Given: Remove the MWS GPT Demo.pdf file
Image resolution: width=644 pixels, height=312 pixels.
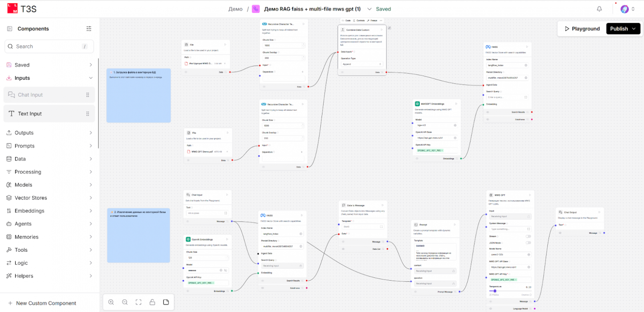Looking at the screenshot, I should coord(227,152).
